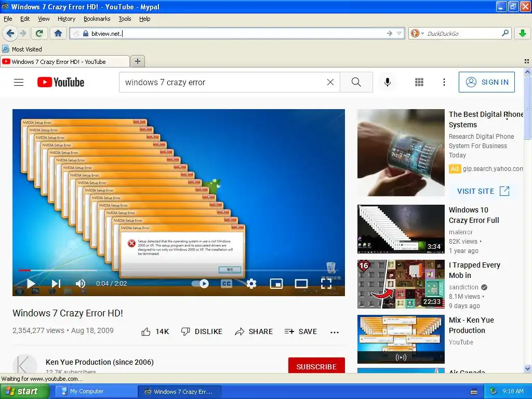
Task: Open the History menu
Action: tap(66, 19)
